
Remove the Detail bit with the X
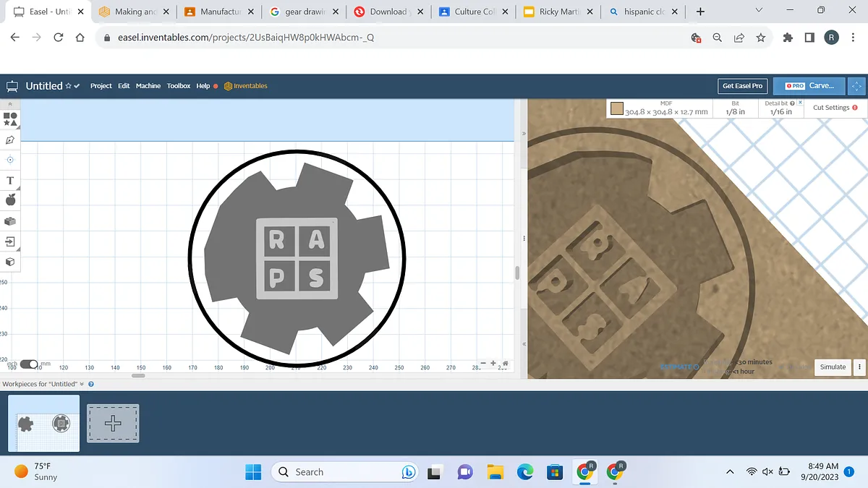[801, 103]
